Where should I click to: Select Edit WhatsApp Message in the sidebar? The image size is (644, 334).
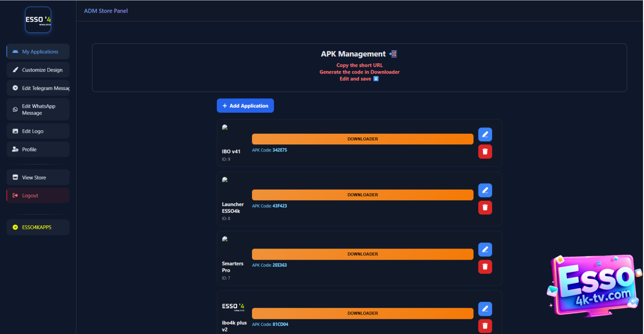click(x=38, y=110)
